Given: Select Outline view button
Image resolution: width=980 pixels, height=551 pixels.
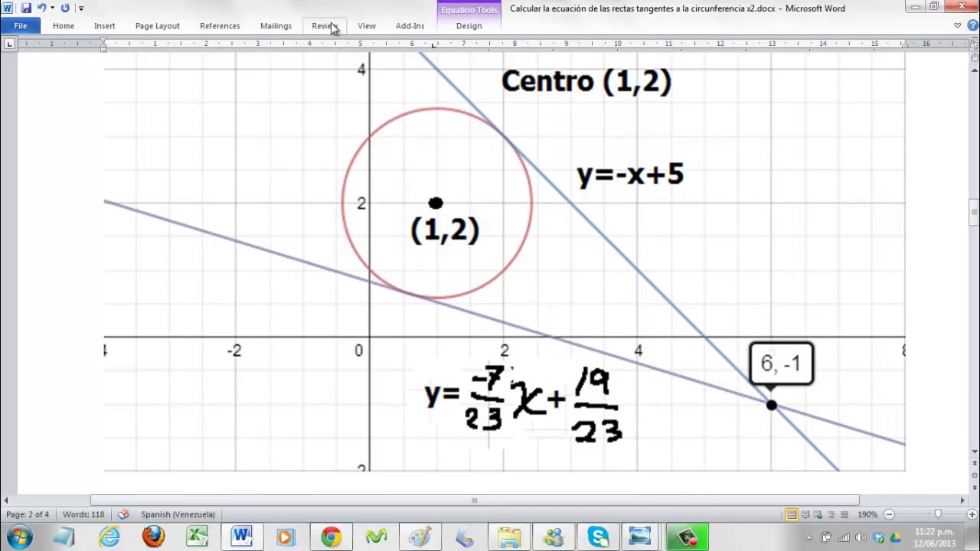Looking at the screenshot, I should pos(831,514).
